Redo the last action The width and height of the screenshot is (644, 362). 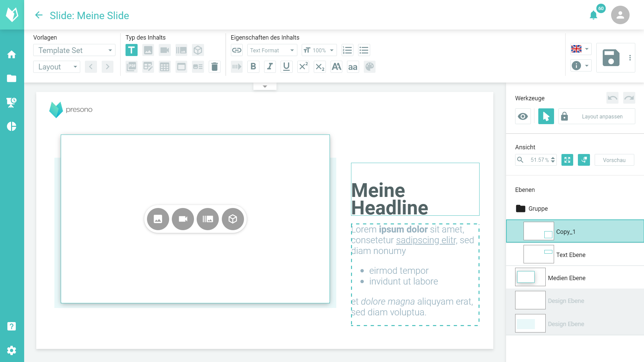pos(629,98)
